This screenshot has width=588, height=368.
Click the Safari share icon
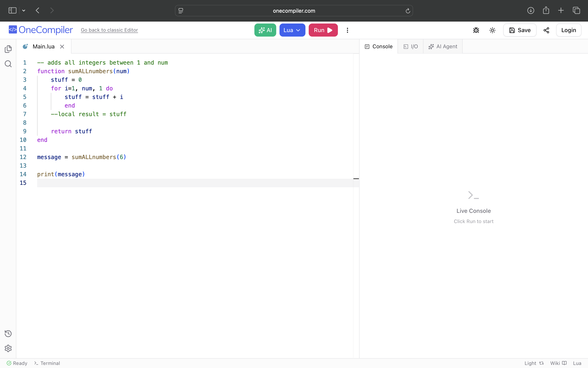[546, 10]
